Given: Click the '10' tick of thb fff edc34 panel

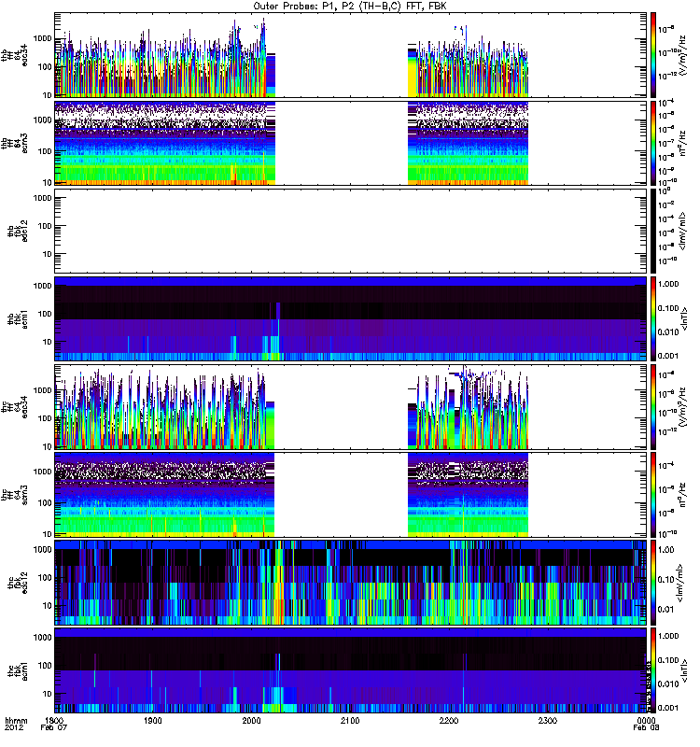Looking at the screenshot, I should pyautogui.click(x=47, y=95).
